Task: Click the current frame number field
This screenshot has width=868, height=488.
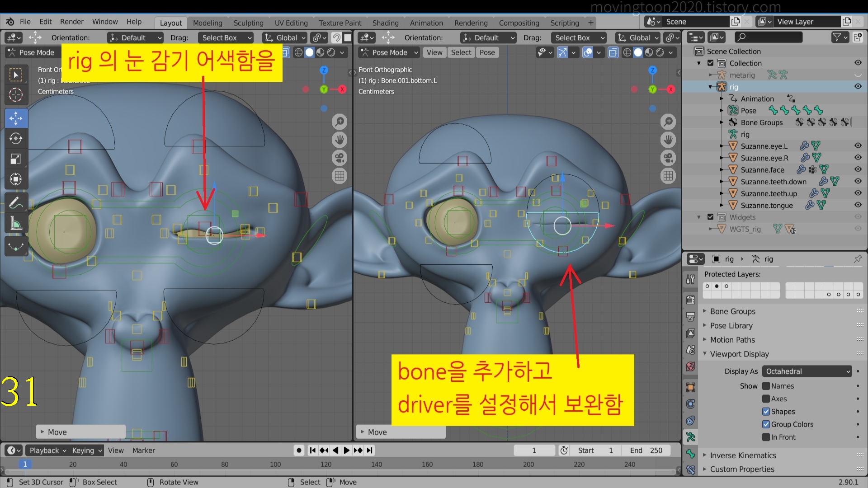Action: point(534,450)
